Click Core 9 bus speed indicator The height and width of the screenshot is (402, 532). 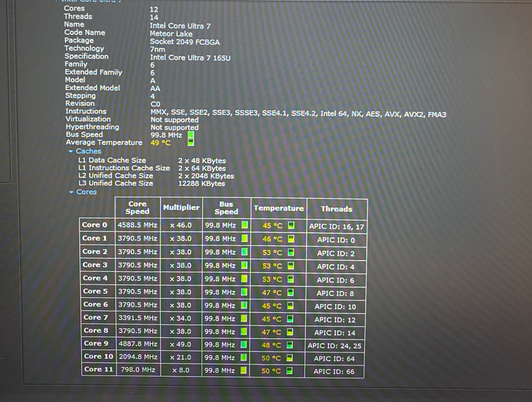[243, 344]
